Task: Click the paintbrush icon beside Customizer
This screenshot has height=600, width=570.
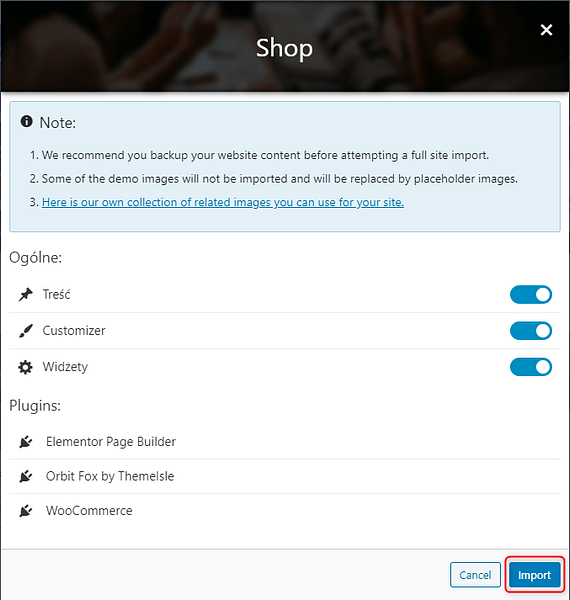Action: pyautogui.click(x=26, y=331)
